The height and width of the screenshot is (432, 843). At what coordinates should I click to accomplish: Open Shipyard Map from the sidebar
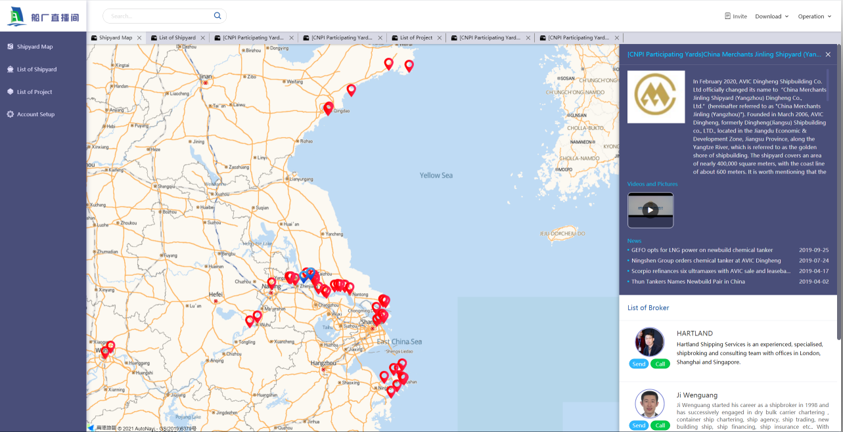(34, 47)
